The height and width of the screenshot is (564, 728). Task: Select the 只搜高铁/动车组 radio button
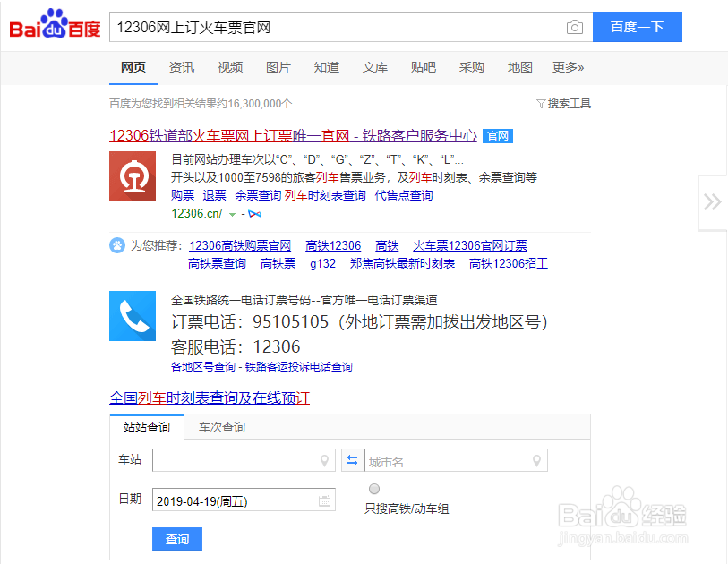click(374, 489)
